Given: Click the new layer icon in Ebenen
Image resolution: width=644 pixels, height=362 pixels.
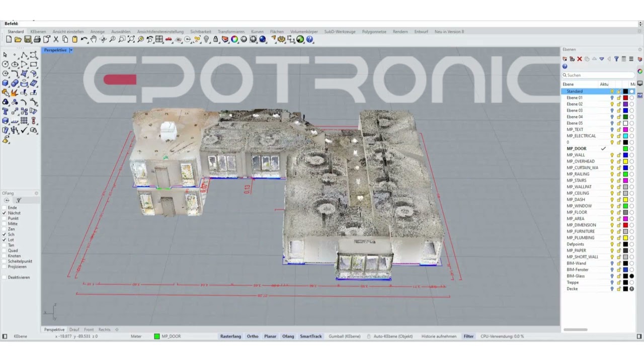Looking at the screenshot, I should click(x=565, y=59).
